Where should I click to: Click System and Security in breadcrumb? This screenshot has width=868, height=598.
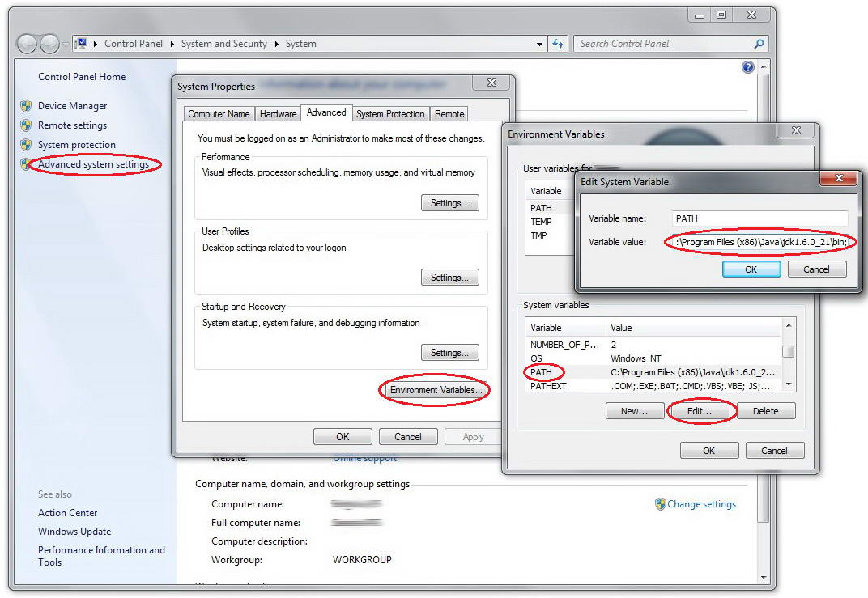(x=224, y=44)
